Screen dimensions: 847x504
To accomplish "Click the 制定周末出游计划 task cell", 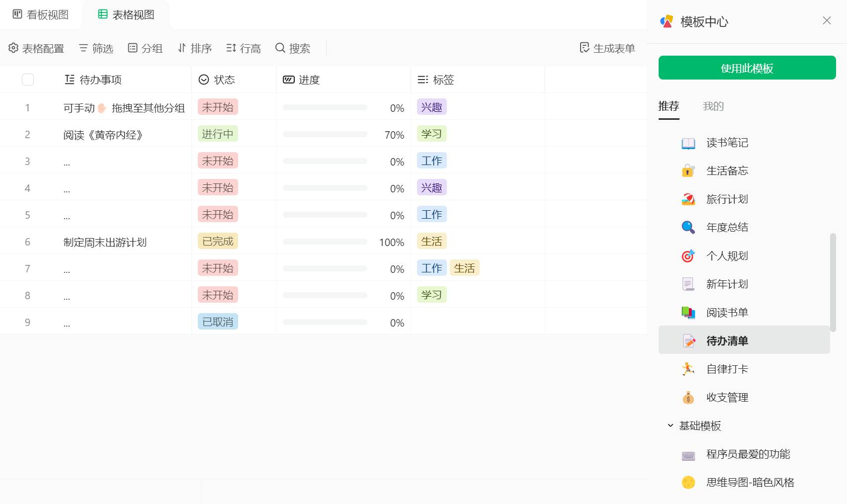I will click(x=105, y=242).
